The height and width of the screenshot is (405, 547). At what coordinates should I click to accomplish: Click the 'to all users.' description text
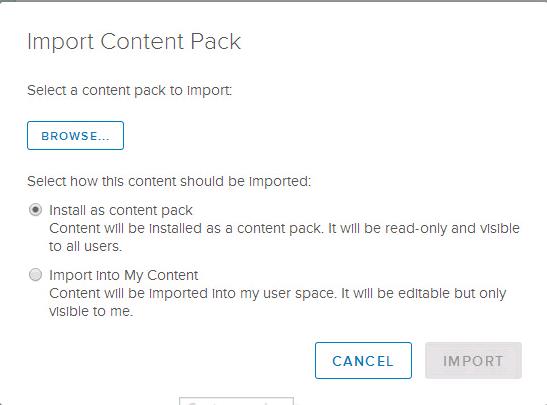(x=85, y=247)
